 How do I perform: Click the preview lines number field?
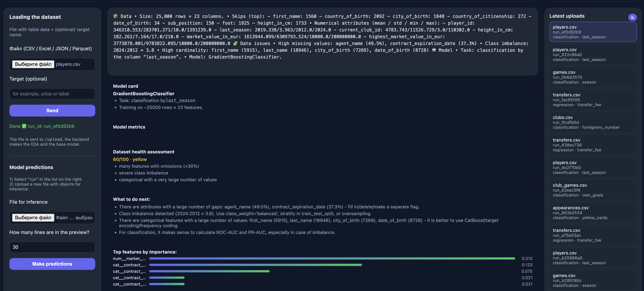click(52, 247)
